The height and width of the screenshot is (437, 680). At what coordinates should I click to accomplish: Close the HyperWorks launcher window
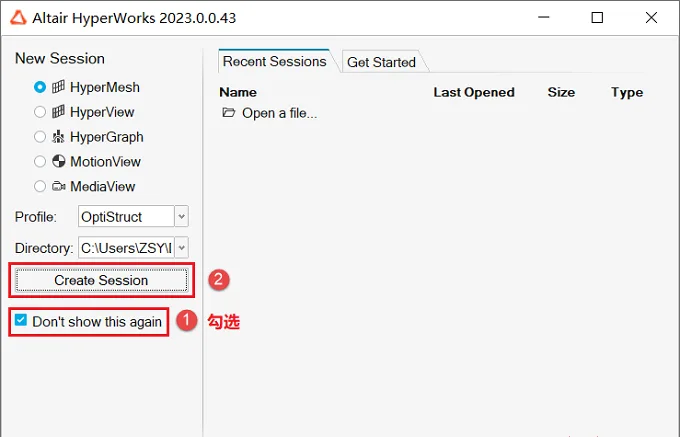tap(651, 17)
